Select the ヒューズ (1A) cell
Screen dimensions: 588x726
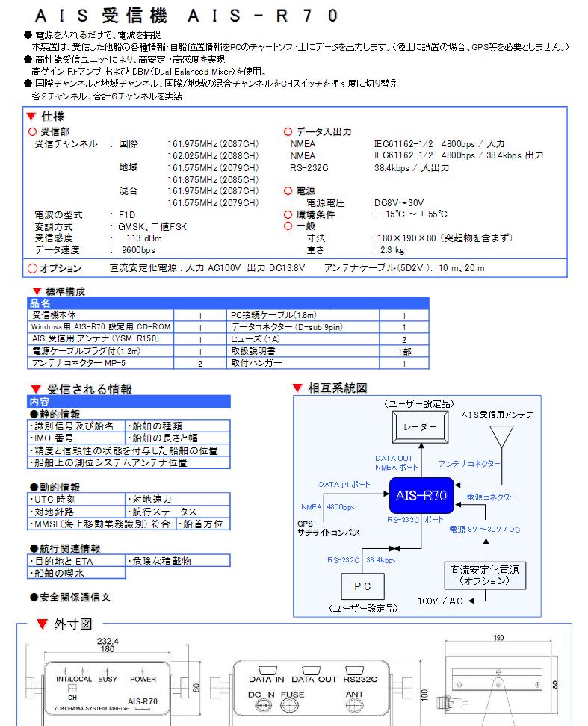[x=303, y=339]
